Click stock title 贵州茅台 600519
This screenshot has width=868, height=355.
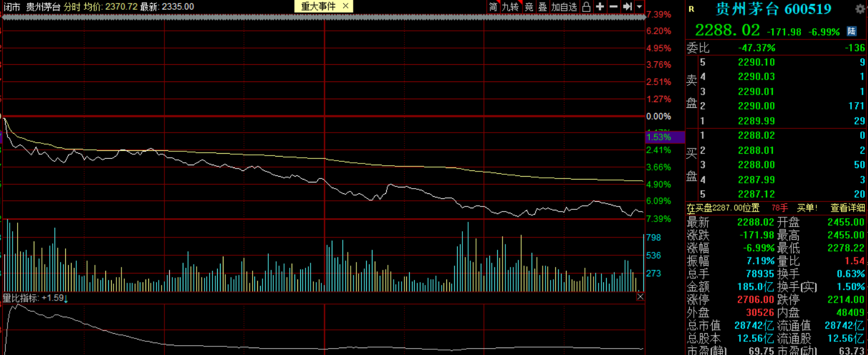coord(773,9)
